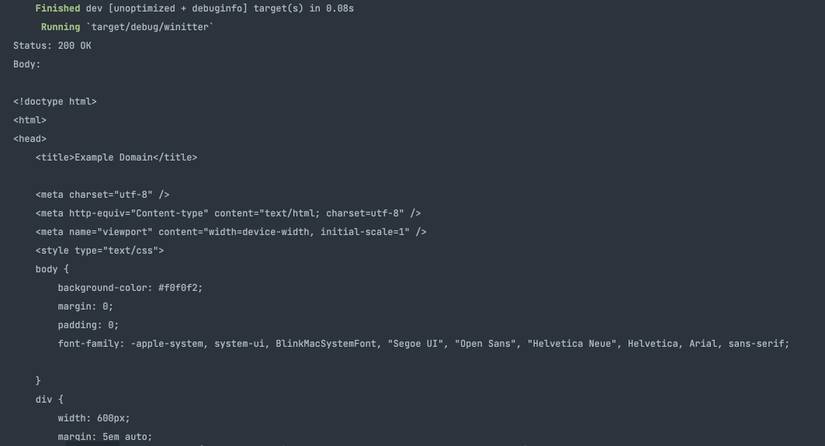Click the meta charset="utf-8" line

point(102,195)
